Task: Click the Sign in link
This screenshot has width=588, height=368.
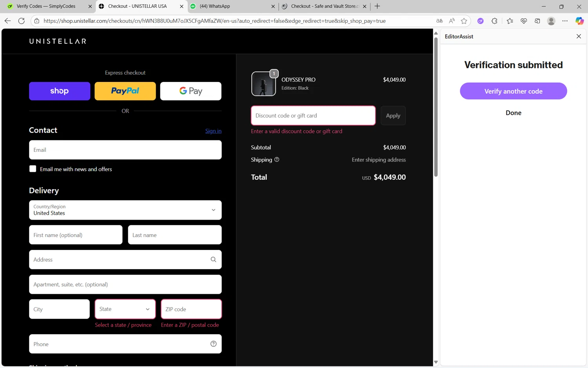Action: (213, 131)
